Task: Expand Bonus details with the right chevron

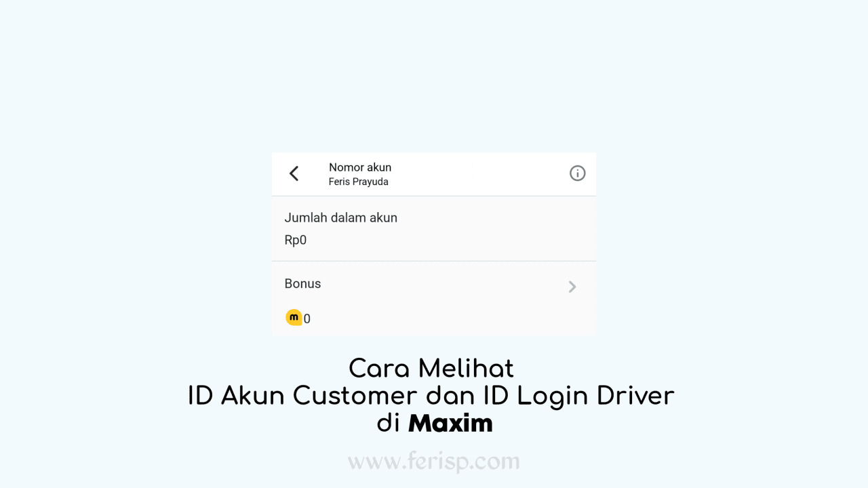Action: tap(572, 287)
